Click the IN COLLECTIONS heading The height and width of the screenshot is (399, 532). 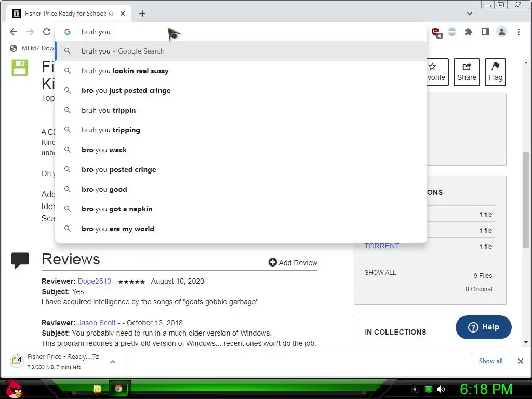click(395, 332)
